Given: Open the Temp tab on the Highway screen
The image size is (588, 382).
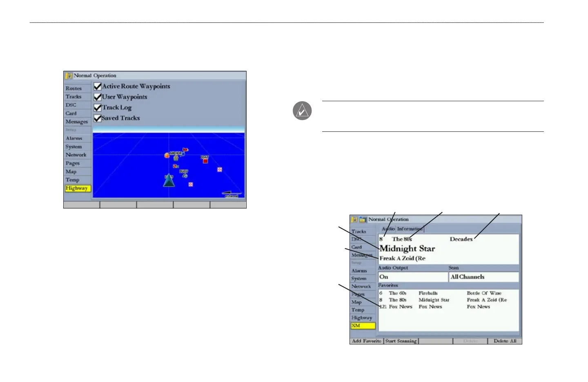Looking at the screenshot, I should click(77, 180).
